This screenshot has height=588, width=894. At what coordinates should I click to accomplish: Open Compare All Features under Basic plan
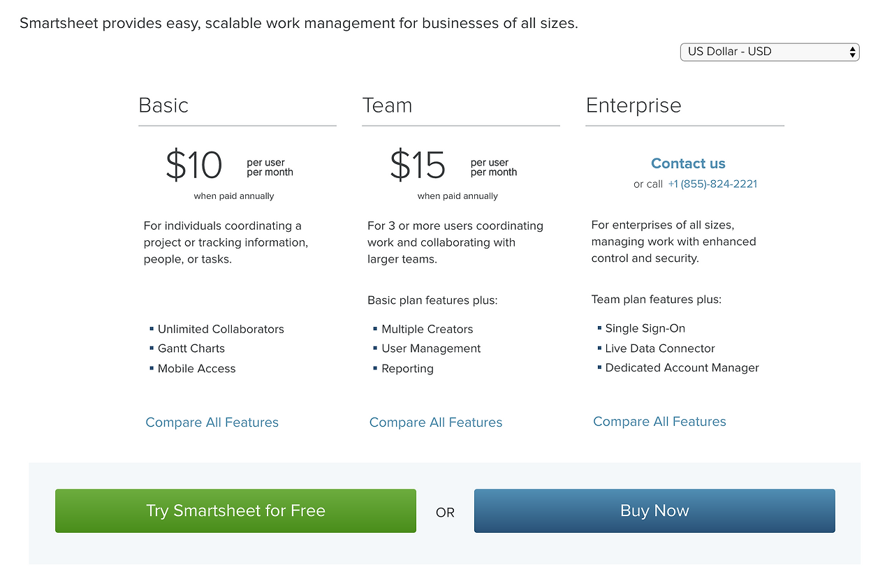(x=212, y=422)
